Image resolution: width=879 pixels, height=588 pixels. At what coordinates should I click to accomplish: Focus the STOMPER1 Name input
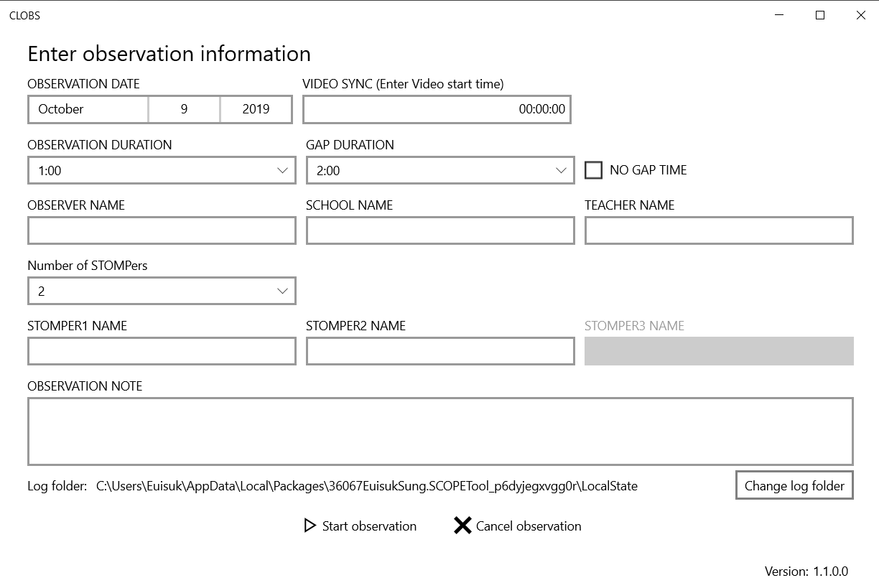(x=162, y=351)
